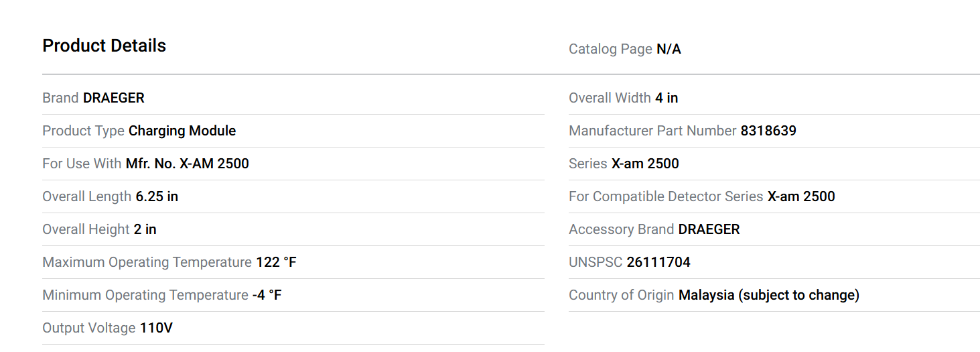Click the Manufacturer Part Number label

[652, 131]
